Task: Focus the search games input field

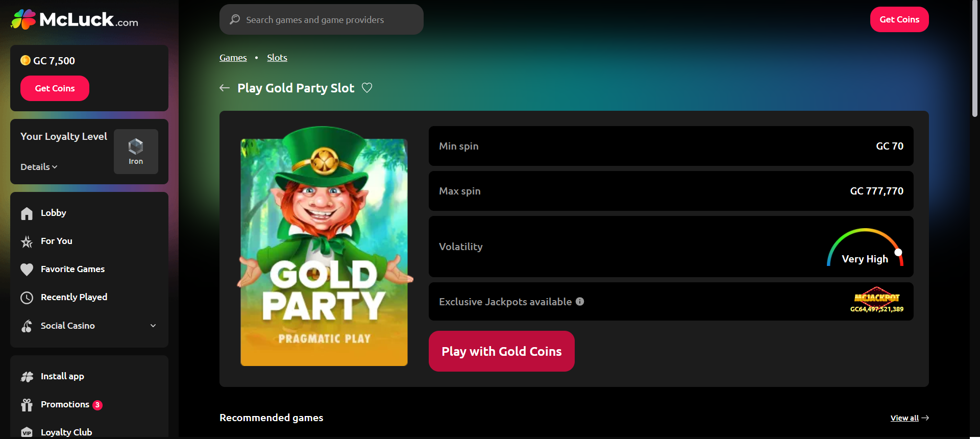Action: click(x=322, y=19)
